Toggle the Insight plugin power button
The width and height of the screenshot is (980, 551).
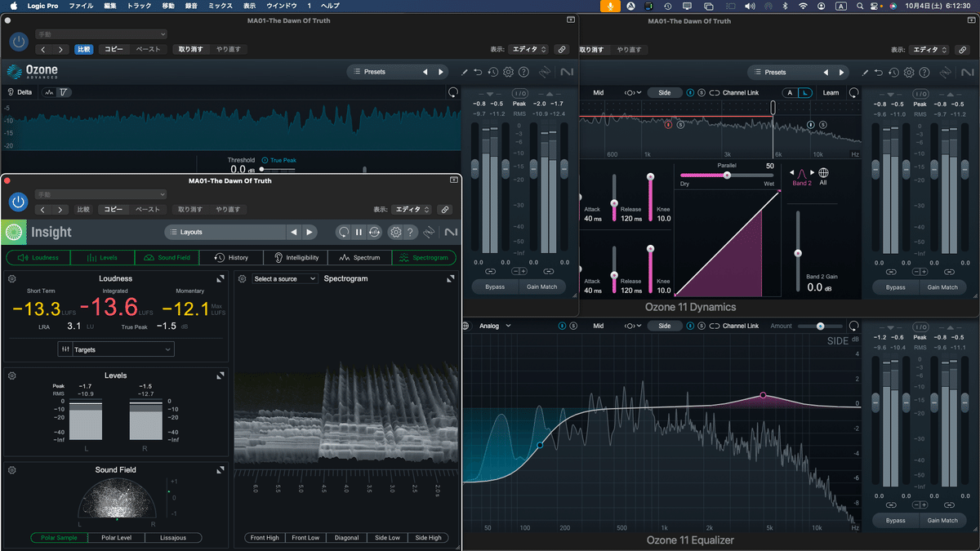18,202
